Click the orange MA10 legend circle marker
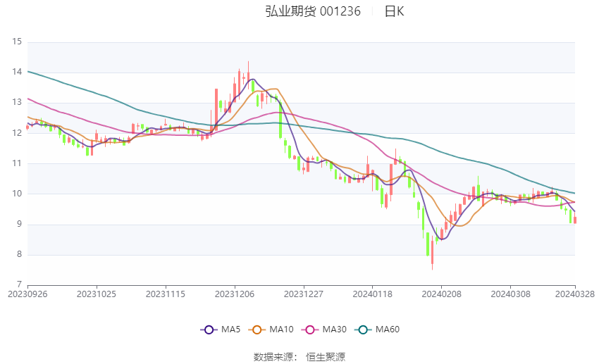This screenshot has height=364, width=599. tap(257, 330)
